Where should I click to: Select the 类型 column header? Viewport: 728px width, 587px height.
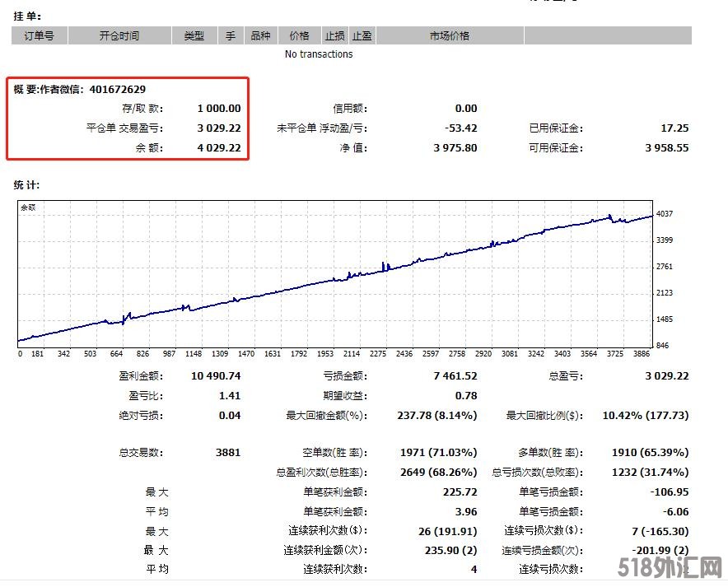194,35
